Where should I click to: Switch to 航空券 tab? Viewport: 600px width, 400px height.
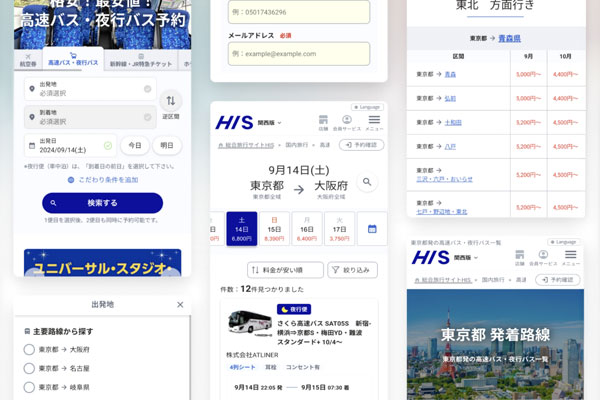(28, 60)
